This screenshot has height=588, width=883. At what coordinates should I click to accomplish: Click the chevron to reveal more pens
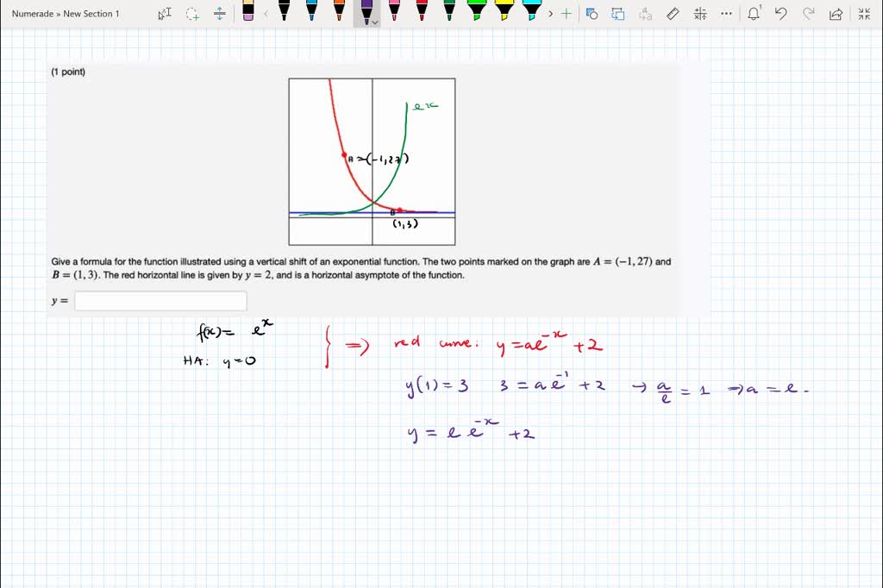click(550, 14)
